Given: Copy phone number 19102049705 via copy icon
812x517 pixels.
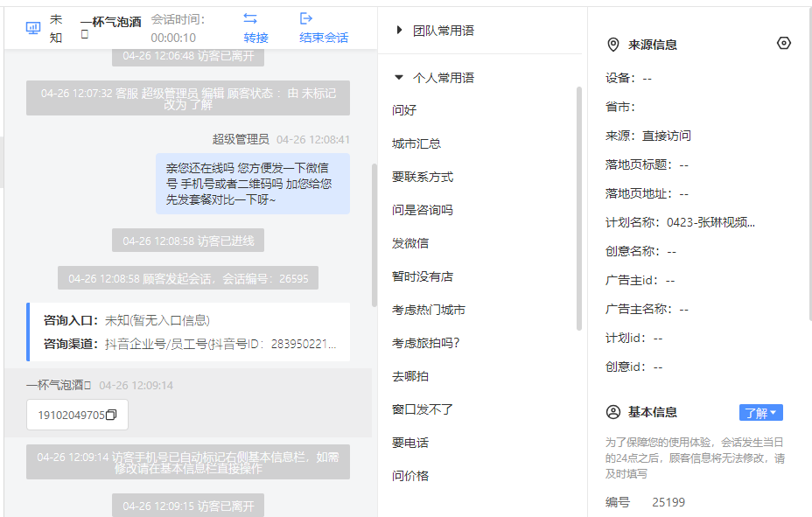Looking at the screenshot, I should click(x=111, y=415).
